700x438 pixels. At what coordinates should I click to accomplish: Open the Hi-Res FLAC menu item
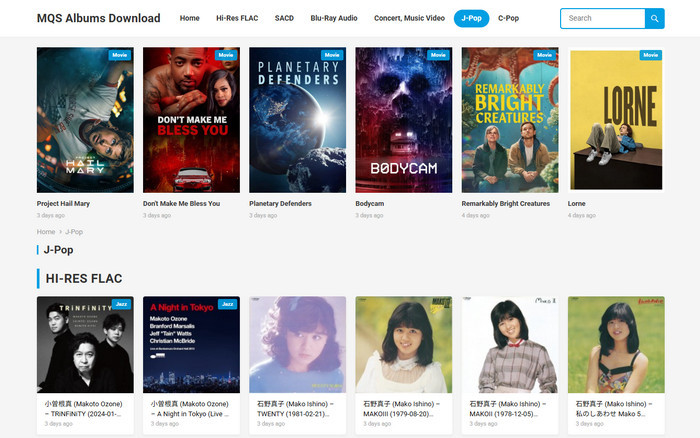tap(237, 18)
